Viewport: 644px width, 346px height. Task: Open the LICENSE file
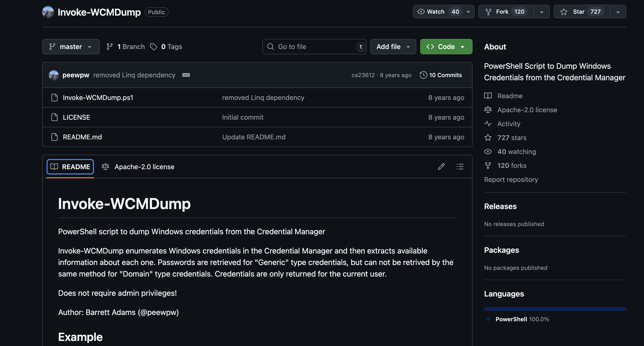[76, 117]
